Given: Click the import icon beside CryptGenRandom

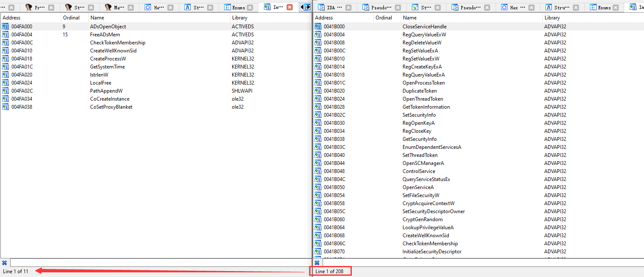Looking at the screenshot, I should click(318, 219).
